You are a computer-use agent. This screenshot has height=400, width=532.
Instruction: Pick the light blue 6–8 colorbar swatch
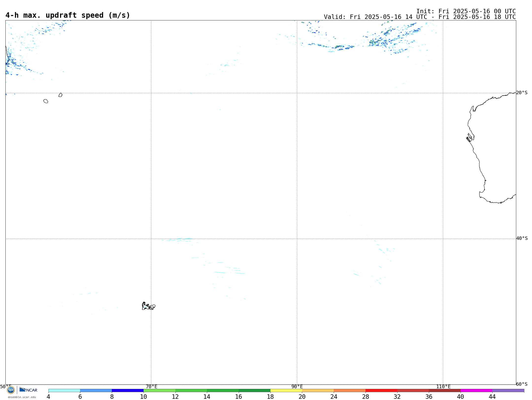[96, 391]
